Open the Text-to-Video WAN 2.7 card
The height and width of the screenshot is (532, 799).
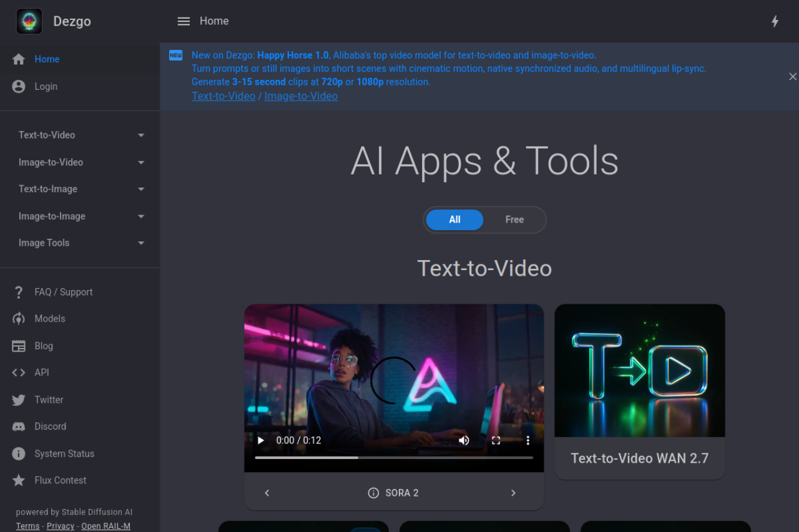(x=640, y=392)
